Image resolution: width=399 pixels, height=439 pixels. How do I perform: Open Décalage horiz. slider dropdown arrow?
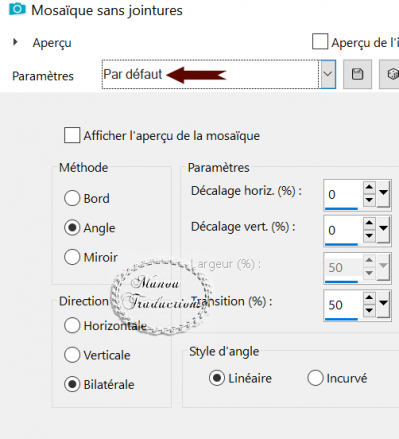point(383,193)
